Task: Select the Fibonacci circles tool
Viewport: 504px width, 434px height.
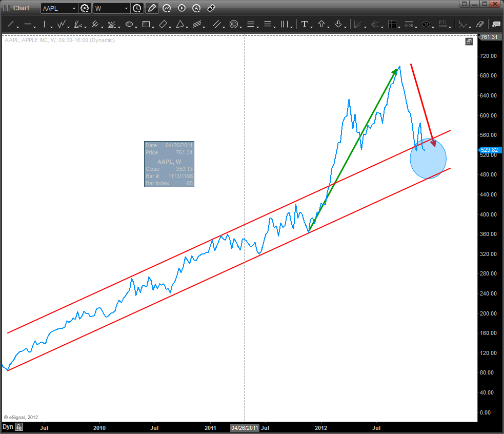Action: coord(234,24)
